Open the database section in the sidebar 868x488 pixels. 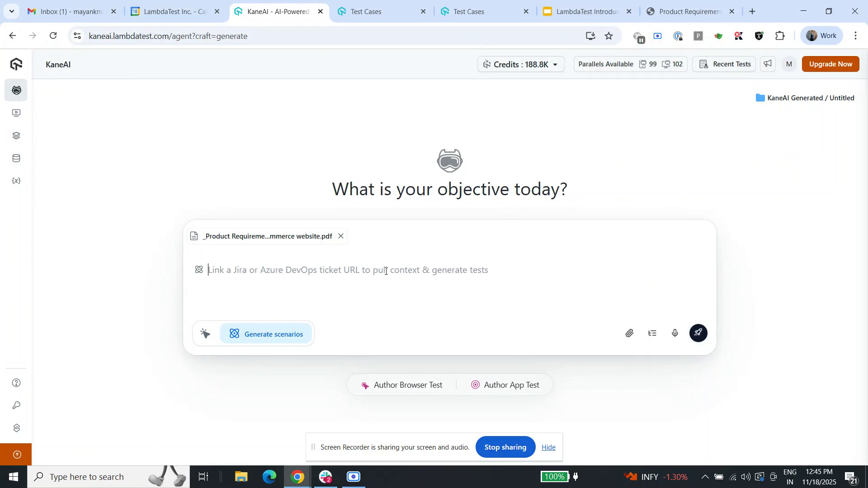[x=16, y=158]
